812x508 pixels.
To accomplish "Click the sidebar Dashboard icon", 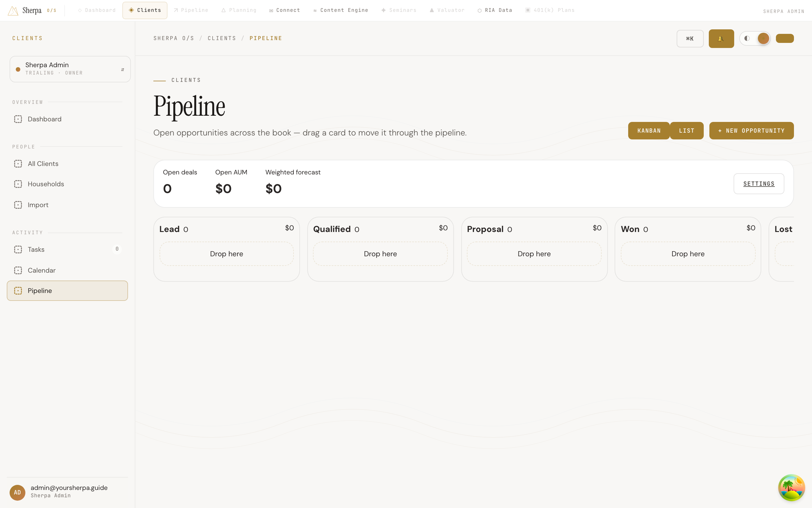I will coord(18,119).
